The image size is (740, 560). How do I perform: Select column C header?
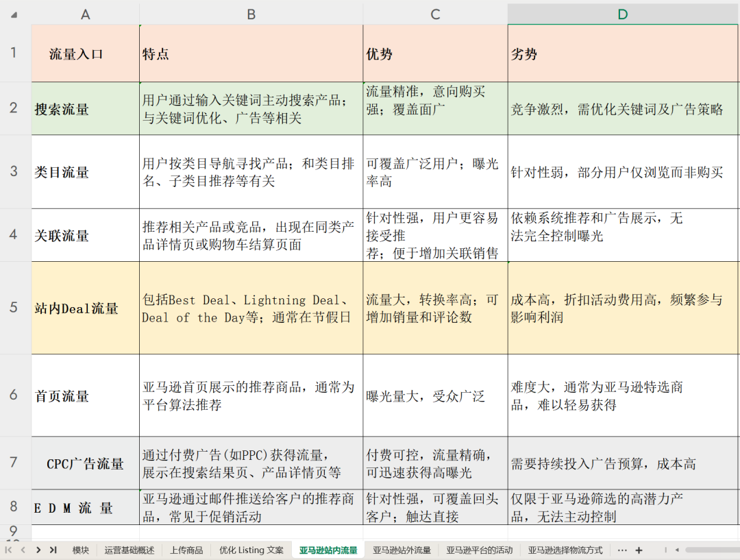coord(435,14)
